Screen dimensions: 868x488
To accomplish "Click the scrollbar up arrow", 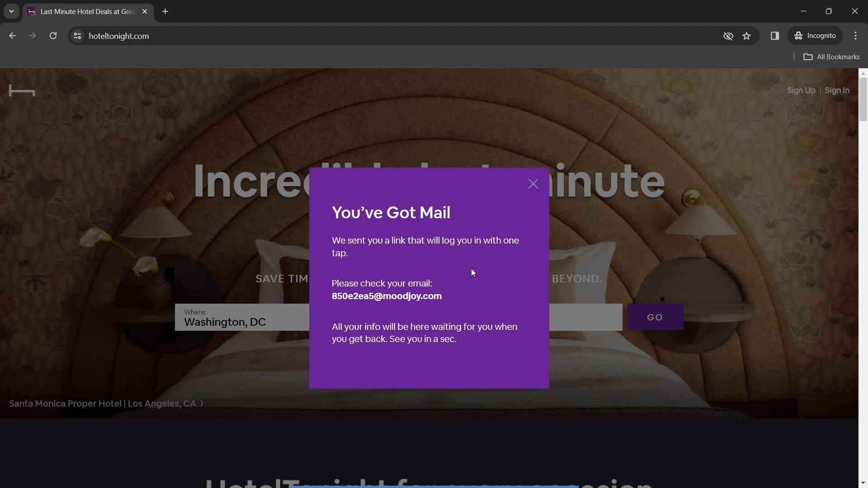I will [x=863, y=73].
